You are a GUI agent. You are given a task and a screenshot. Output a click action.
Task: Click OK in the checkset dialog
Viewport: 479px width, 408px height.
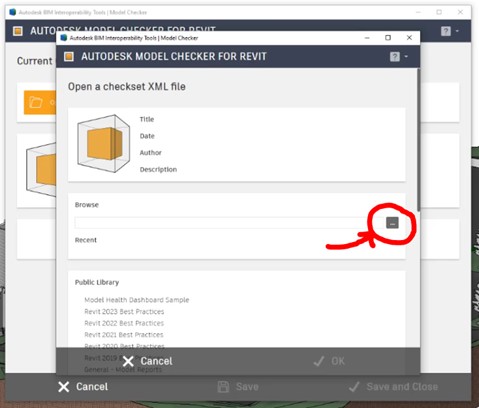click(329, 361)
